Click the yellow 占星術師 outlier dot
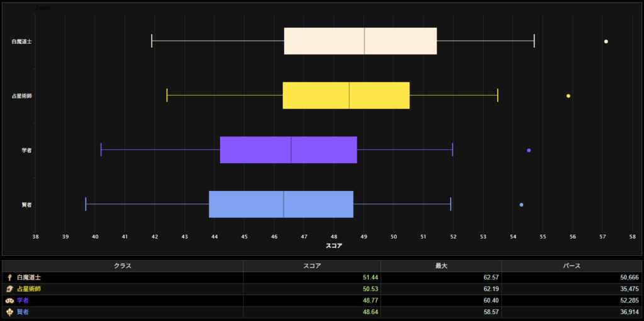Image resolution: width=644 pixels, height=321 pixels. pyautogui.click(x=569, y=96)
